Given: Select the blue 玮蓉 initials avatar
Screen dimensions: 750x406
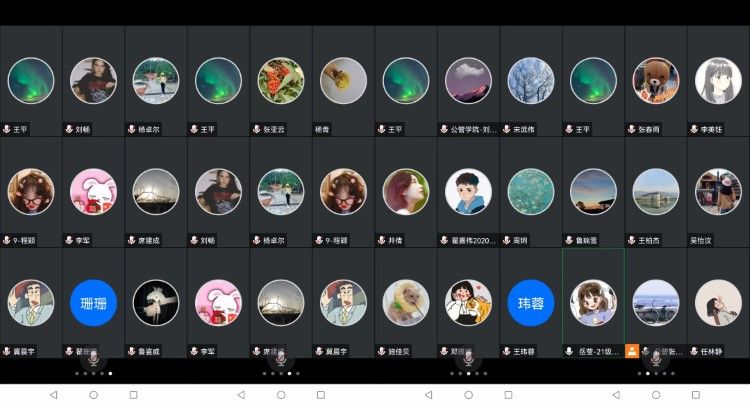Looking at the screenshot, I should coord(530,303).
